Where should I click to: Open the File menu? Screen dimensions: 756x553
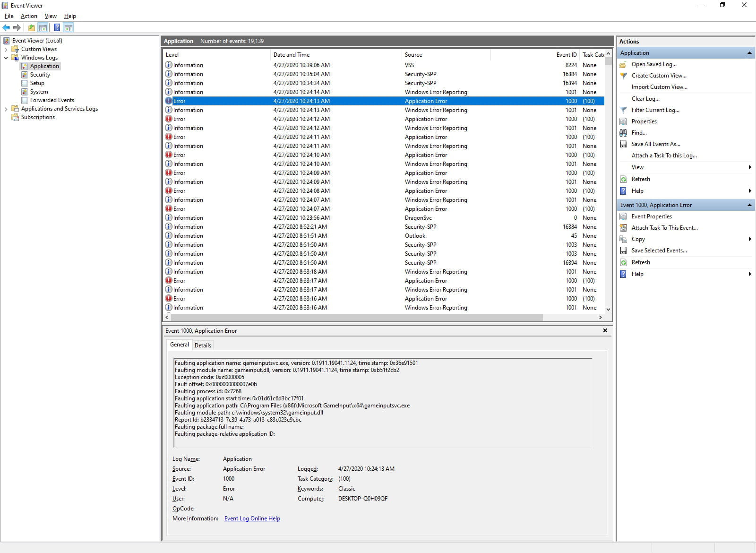[9, 16]
